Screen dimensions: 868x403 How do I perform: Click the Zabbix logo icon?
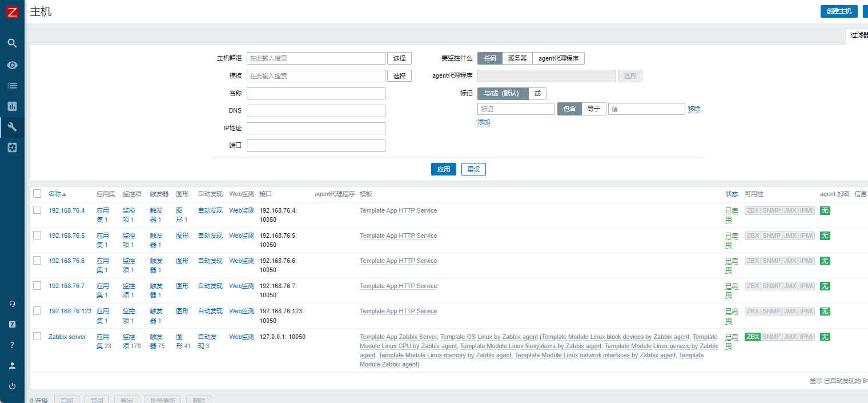12,12
